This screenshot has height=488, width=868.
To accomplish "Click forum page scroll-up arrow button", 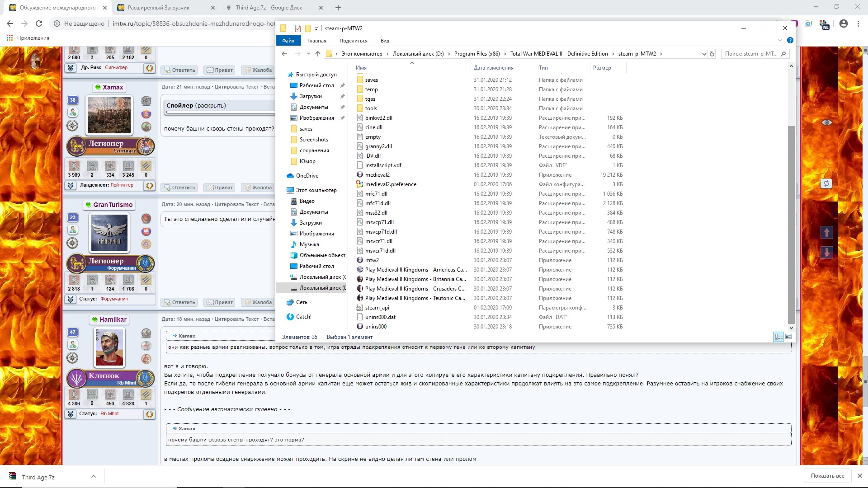I will [x=826, y=232].
